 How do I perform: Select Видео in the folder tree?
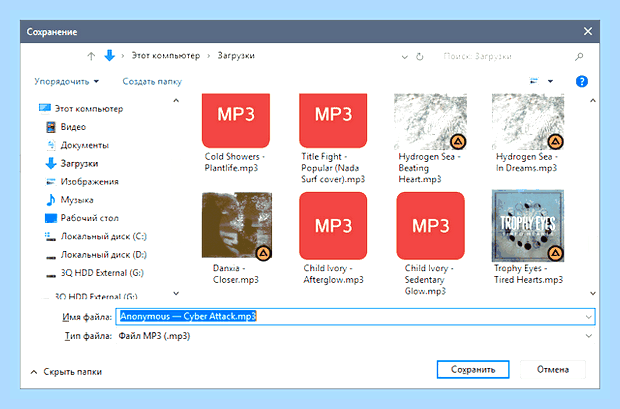(73, 127)
